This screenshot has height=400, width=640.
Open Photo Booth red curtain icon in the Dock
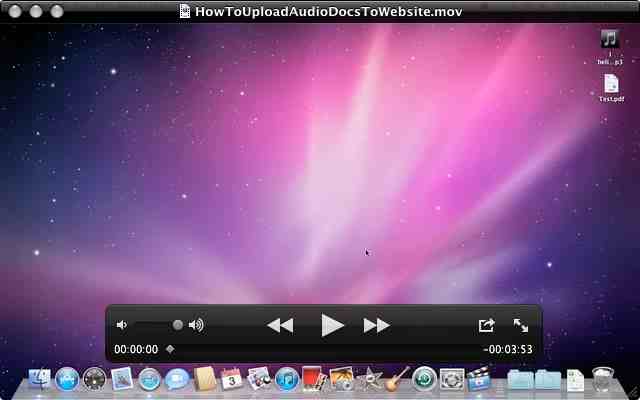(x=314, y=378)
